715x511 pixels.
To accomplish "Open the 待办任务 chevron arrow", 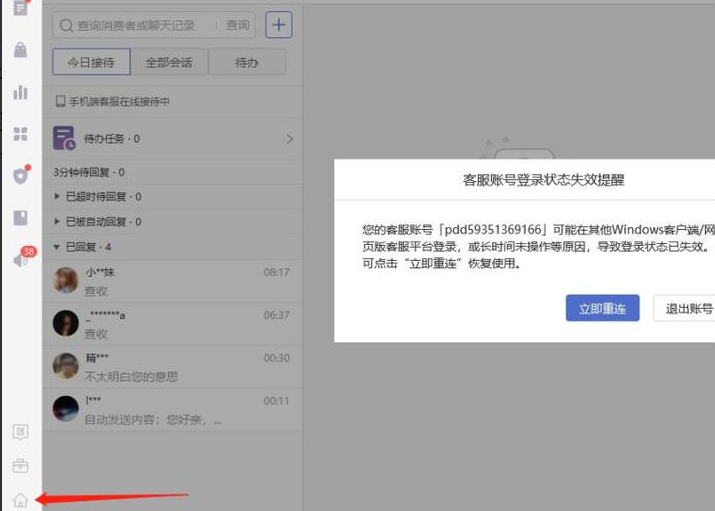I will click(x=290, y=139).
